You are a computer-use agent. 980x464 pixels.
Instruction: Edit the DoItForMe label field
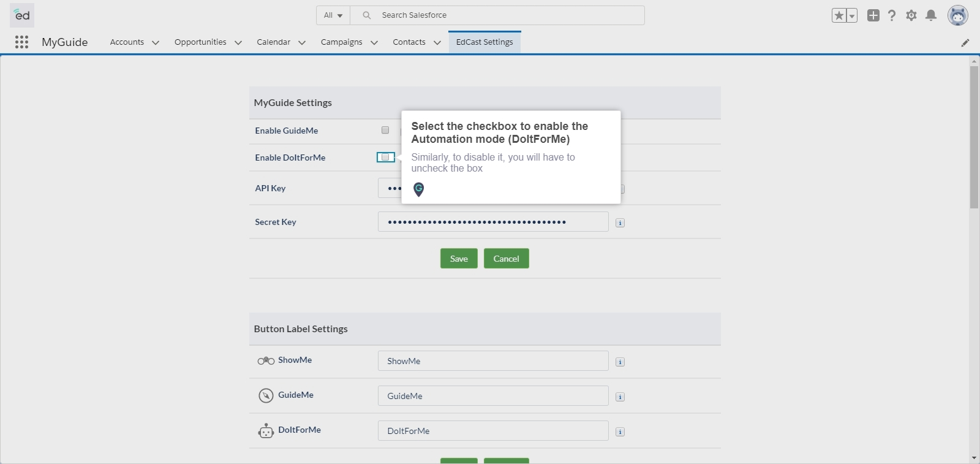(x=493, y=431)
